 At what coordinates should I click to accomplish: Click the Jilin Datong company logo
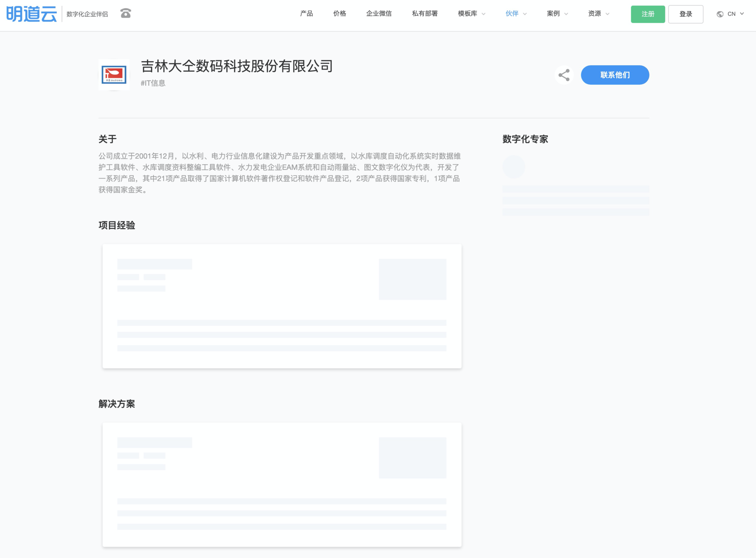[x=114, y=75]
